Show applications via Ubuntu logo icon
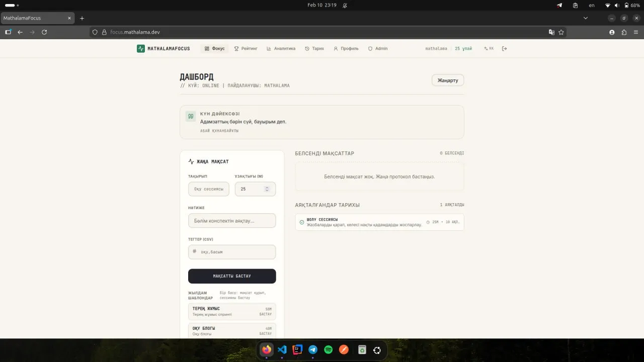This screenshot has height=362, width=644. pos(377,349)
